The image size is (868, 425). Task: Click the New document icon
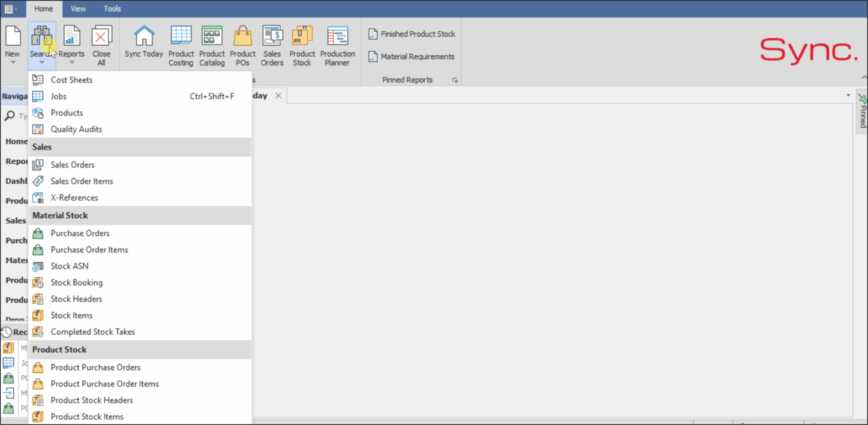[x=13, y=36]
